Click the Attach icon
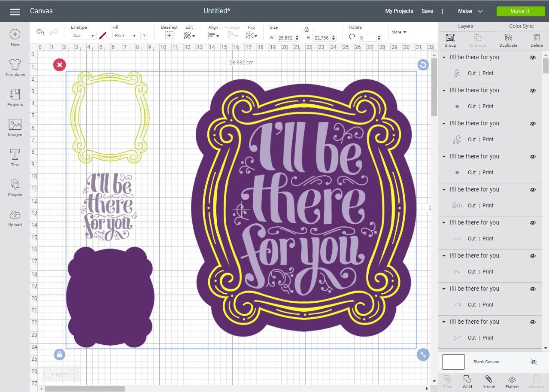 tap(488, 381)
